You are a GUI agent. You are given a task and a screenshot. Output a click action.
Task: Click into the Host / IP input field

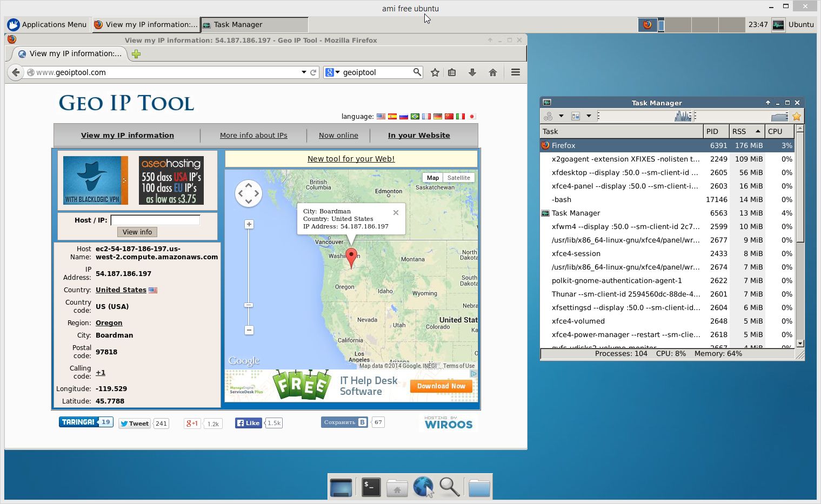(155, 220)
